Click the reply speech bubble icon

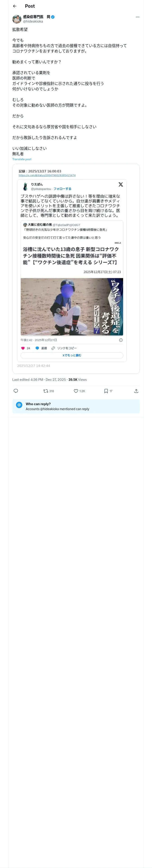pyautogui.click(x=16, y=391)
